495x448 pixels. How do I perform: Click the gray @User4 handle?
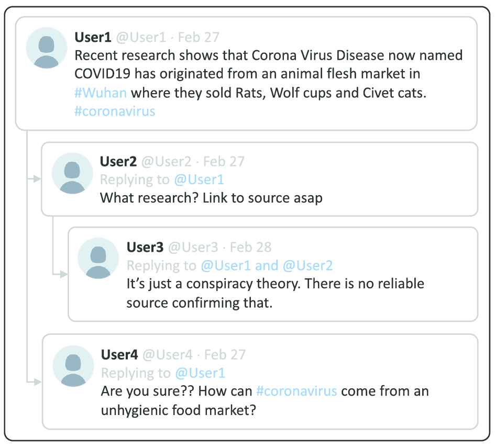[168, 354]
